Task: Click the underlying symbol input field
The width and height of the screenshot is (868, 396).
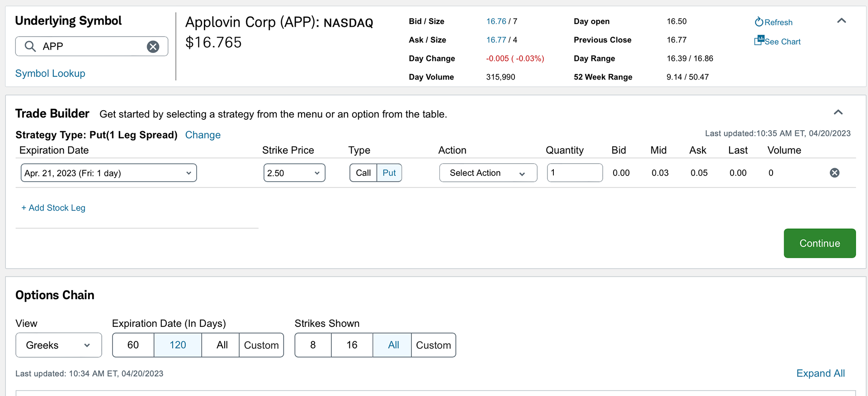Action: 92,46
